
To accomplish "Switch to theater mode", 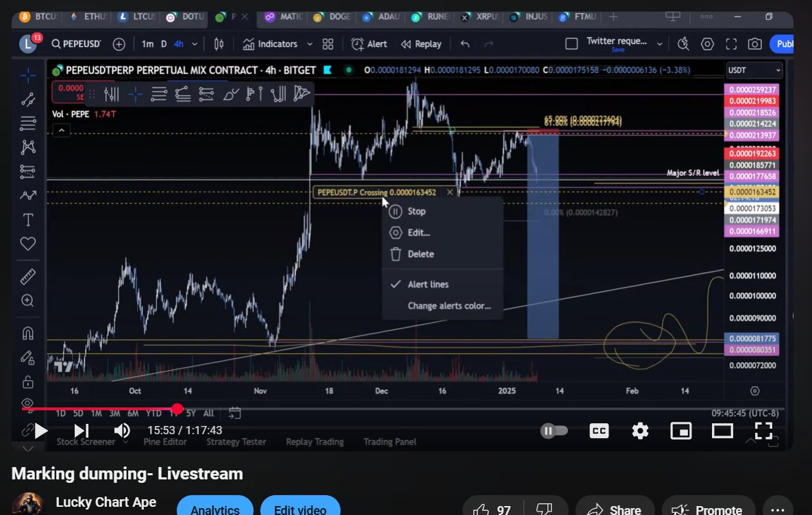I will point(722,431).
